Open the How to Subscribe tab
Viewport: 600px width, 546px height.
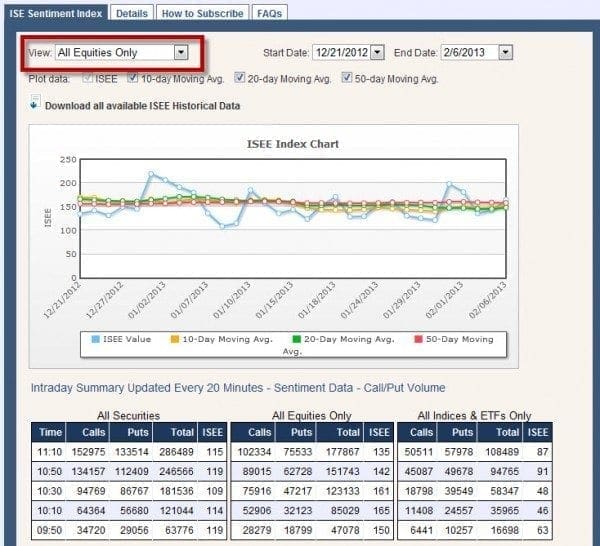202,14
